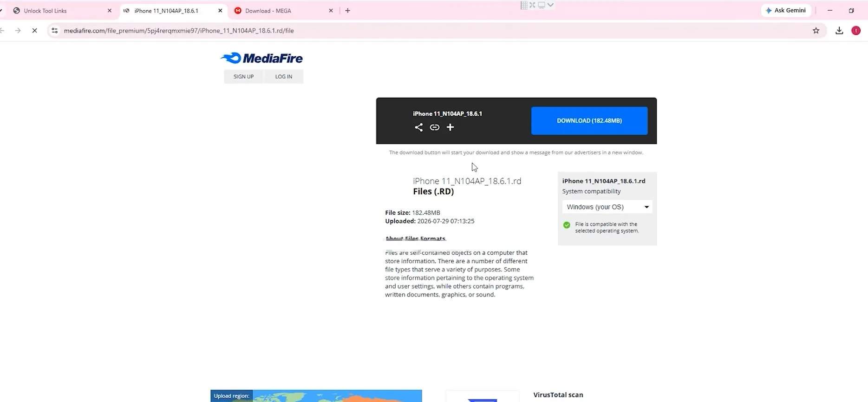The image size is (868, 402).
Task: Bookmark this page with the star icon
Action: pyautogui.click(x=816, y=31)
